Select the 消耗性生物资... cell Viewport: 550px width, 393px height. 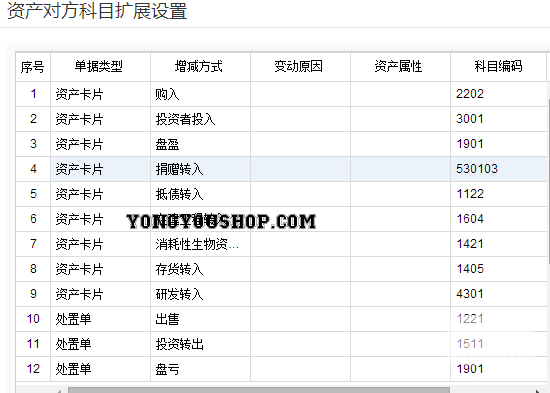pos(200,244)
